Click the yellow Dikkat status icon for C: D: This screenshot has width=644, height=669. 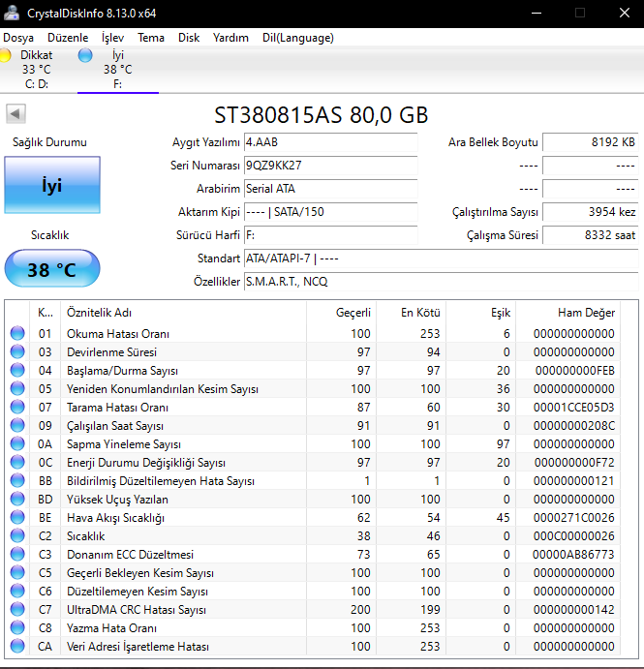point(6,56)
